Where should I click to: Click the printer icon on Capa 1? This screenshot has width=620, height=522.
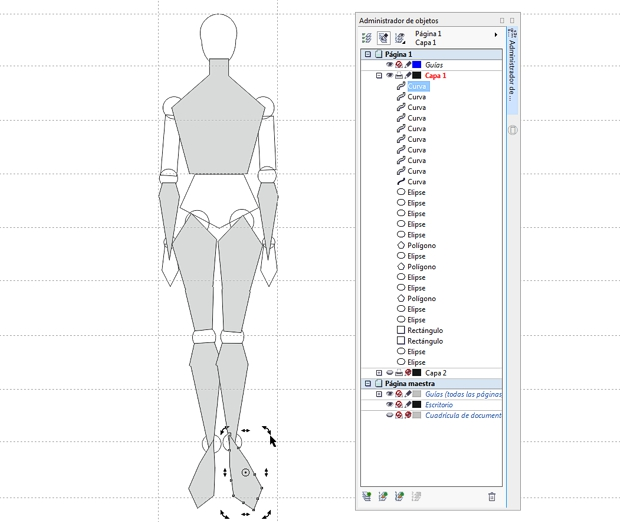pos(399,75)
